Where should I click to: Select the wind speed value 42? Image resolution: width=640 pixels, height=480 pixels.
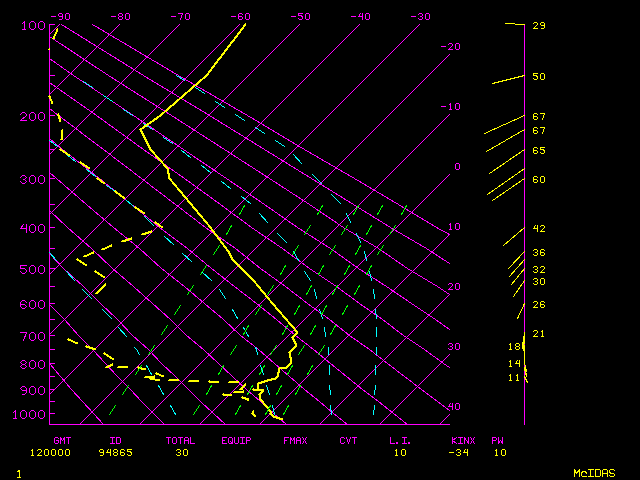coord(538,229)
